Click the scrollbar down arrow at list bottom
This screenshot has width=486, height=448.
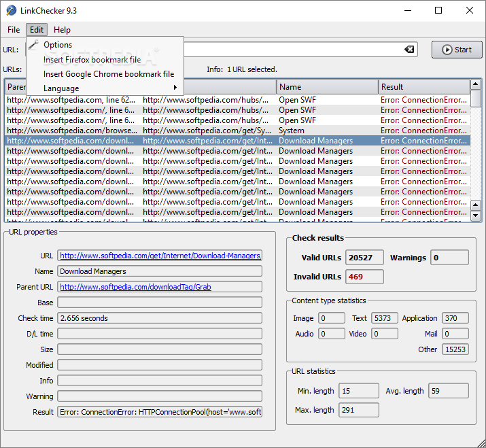click(476, 216)
